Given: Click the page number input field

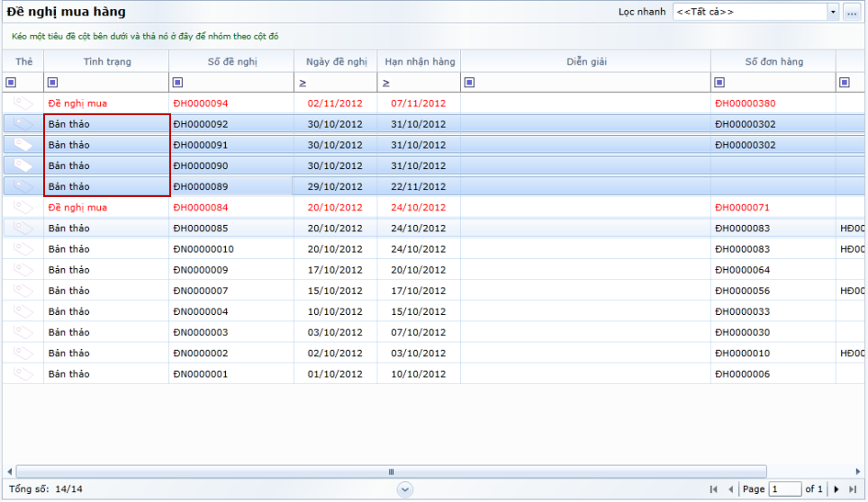Looking at the screenshot, I should point(784,489).
